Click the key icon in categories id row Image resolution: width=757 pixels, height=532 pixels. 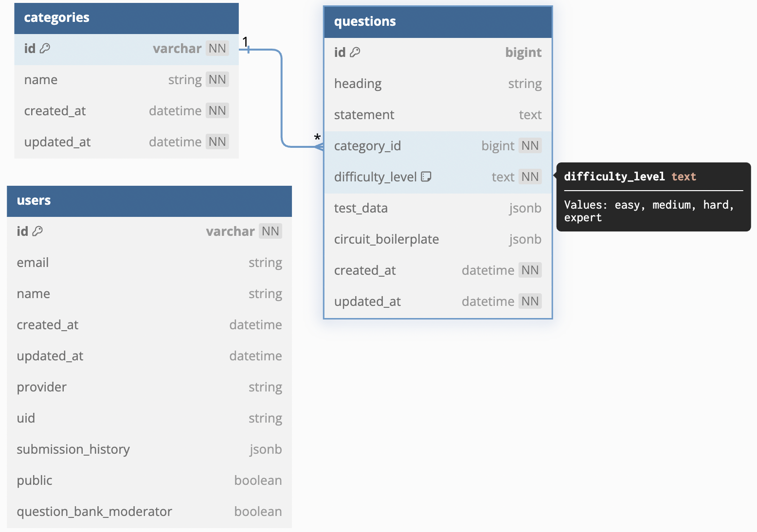45,48
